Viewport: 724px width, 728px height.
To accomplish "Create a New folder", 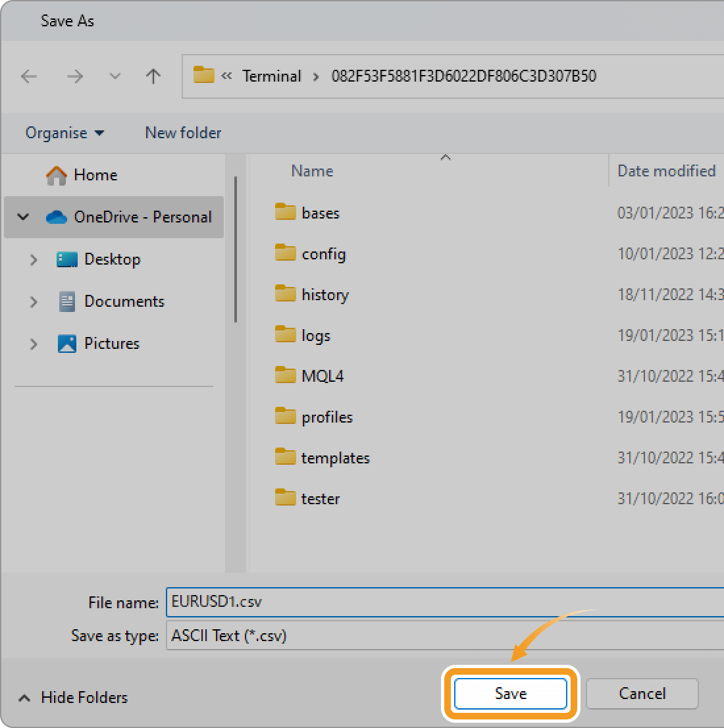I will 183,133.
